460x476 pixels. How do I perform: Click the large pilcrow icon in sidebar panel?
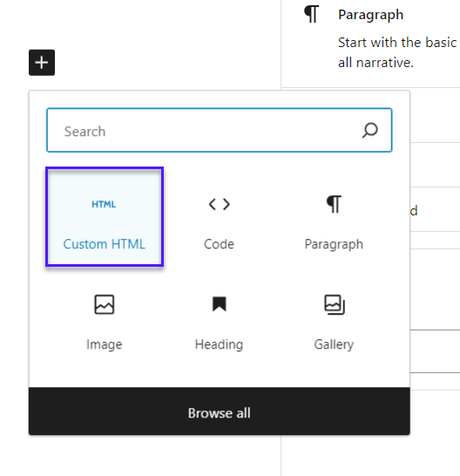pos(312,14)
